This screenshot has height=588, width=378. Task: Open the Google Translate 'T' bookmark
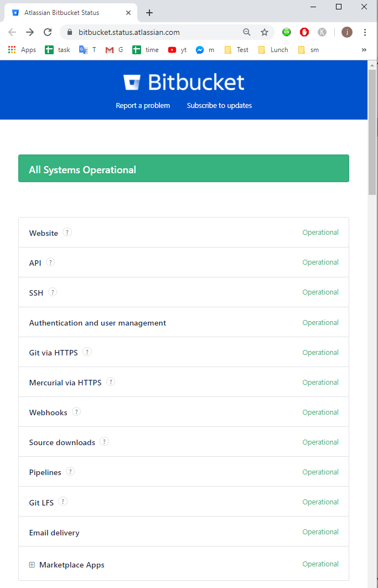click(x=88, y=50)
